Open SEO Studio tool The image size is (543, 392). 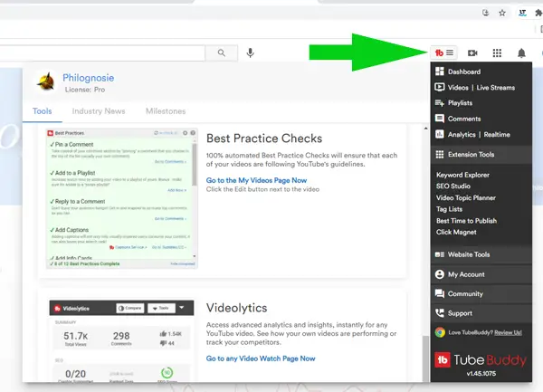click(x=453, y=186)
